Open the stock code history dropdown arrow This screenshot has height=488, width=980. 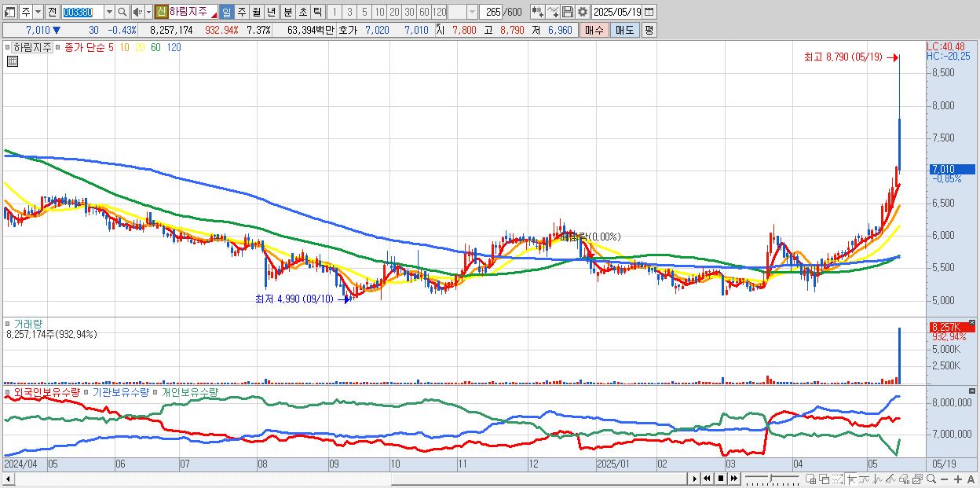point(110,12)
